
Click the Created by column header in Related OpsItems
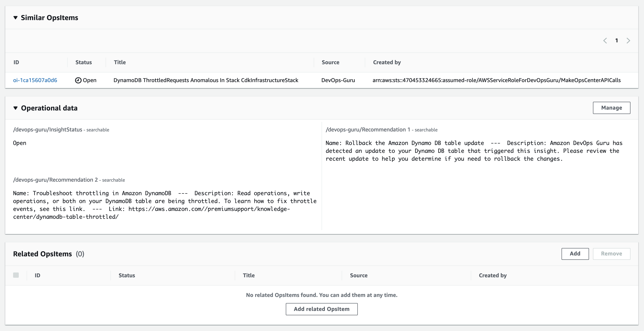point(493,275)
